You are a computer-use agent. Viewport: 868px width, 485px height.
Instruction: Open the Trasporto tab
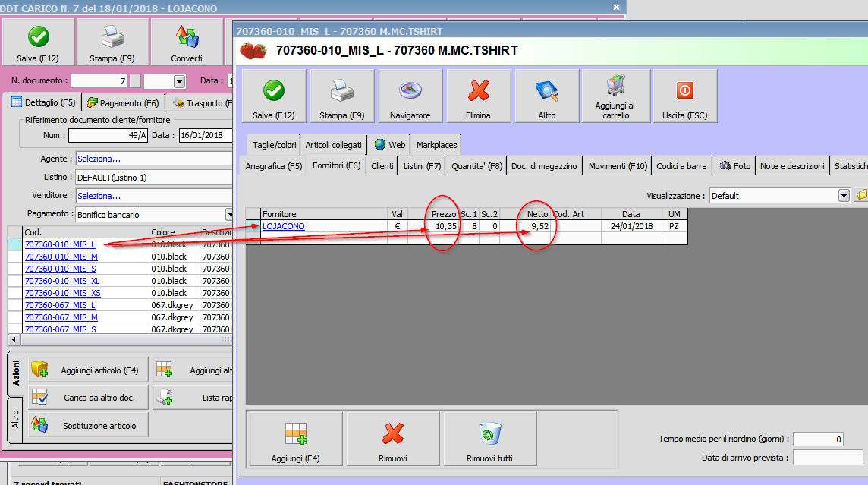[x=201, y=102]
